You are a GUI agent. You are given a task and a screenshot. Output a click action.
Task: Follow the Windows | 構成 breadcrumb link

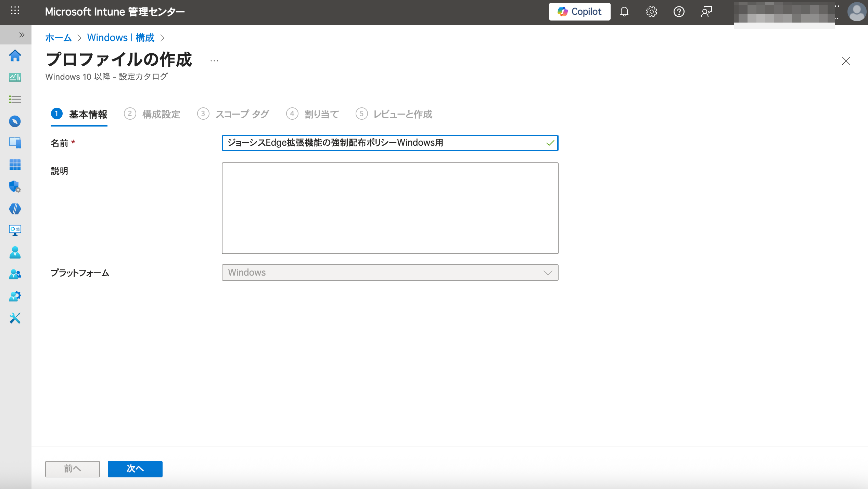pyautogui.click(x=121, y=38)
